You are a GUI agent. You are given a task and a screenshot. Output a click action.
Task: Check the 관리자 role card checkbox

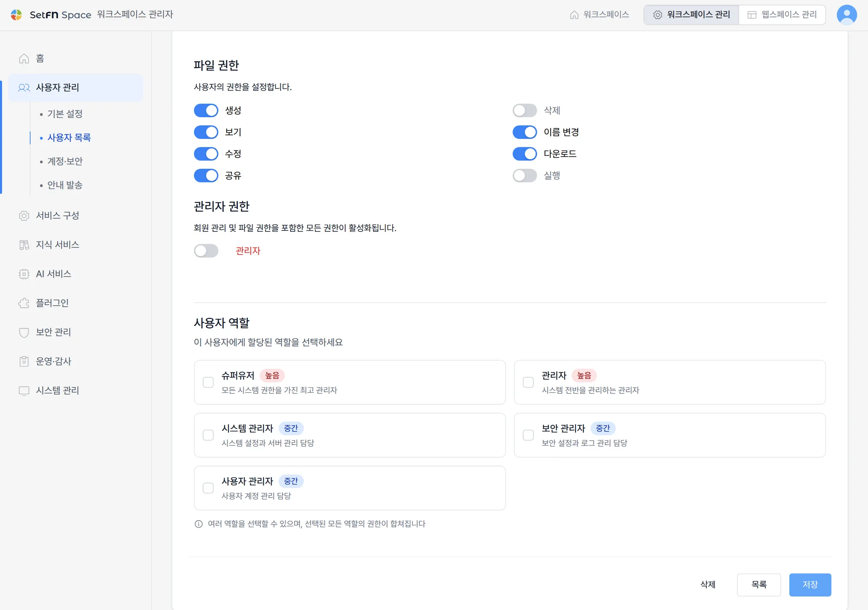coord(528,382)
